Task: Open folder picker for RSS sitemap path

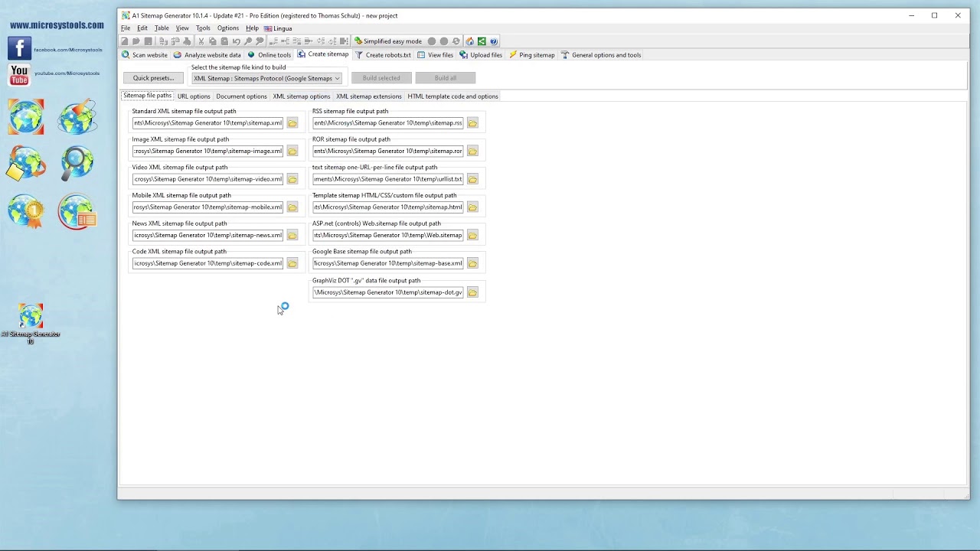Action: tap(472, 122)
